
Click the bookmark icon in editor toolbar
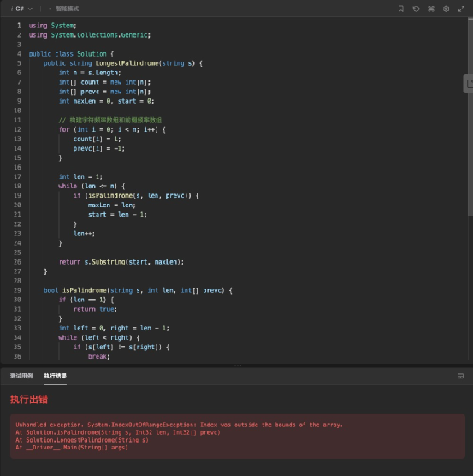(401, 9)
